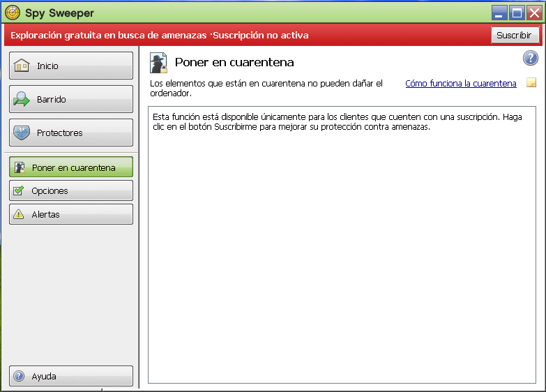Click the 'Poner en cuarentena' page heading
Viewport: 546px width, 392px height.
pyautogui.click(x=234, y=62)
